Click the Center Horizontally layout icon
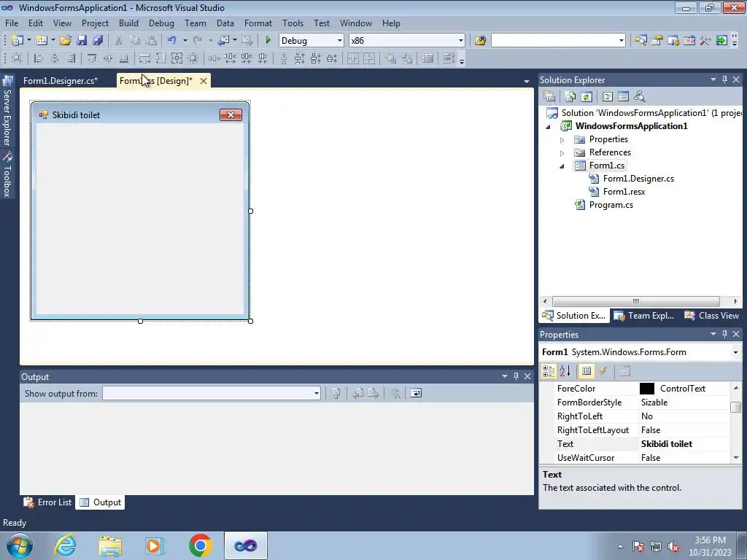 [x=353, y=58]
